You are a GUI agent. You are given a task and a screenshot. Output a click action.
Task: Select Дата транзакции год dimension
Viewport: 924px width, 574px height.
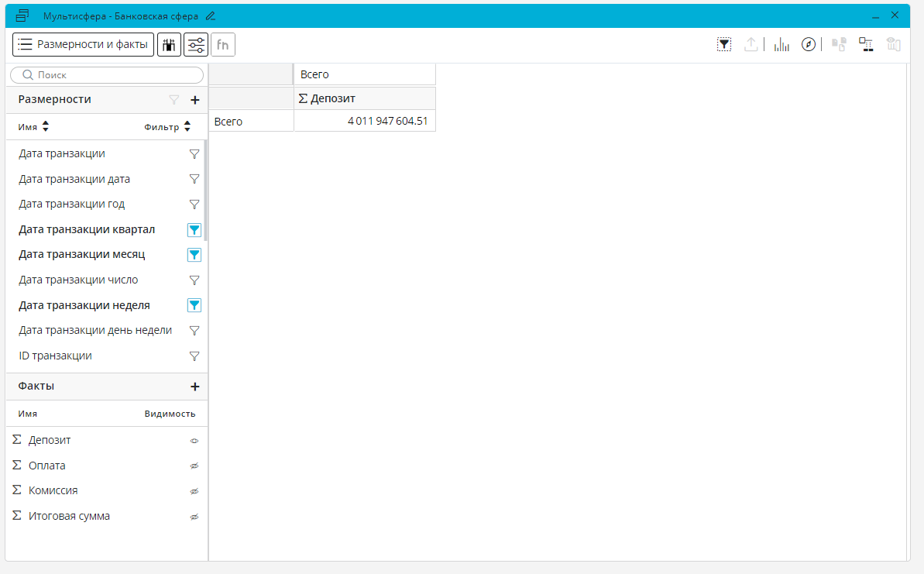point(71,205)
